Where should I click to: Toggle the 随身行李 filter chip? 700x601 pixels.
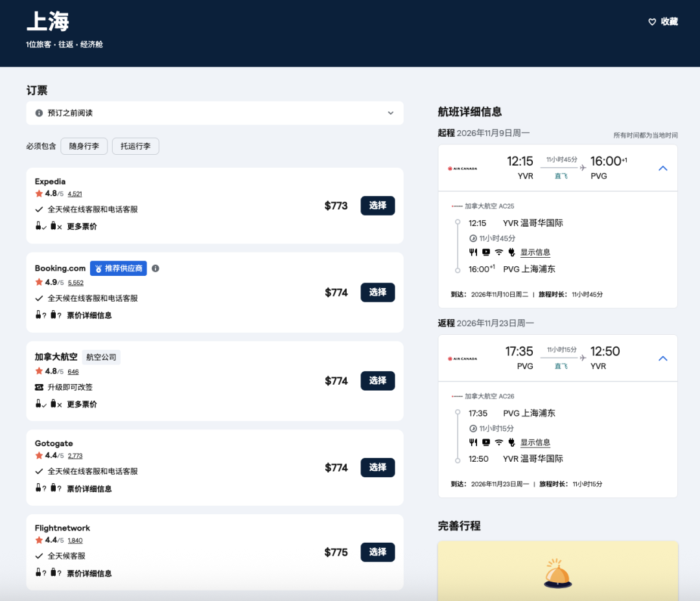84,146
